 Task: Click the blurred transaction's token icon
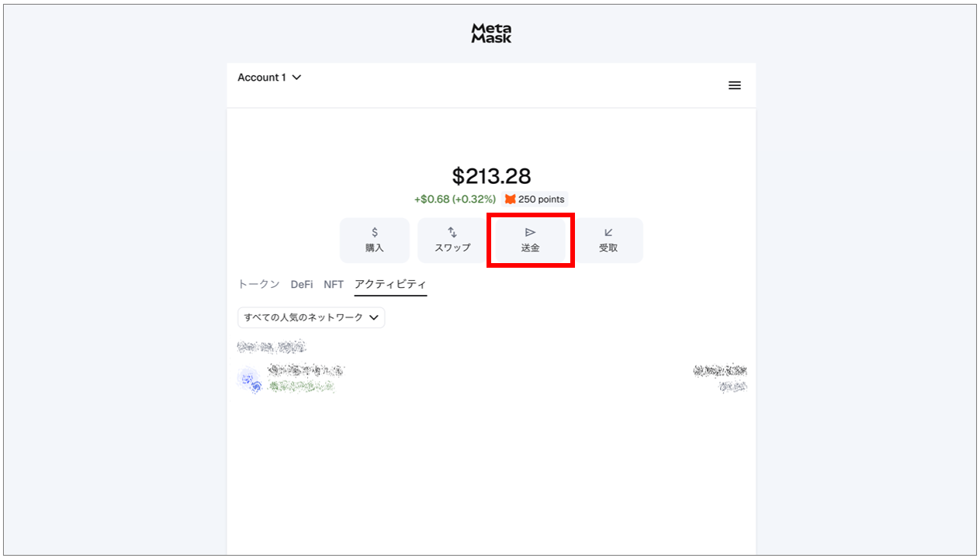(249, 379)
